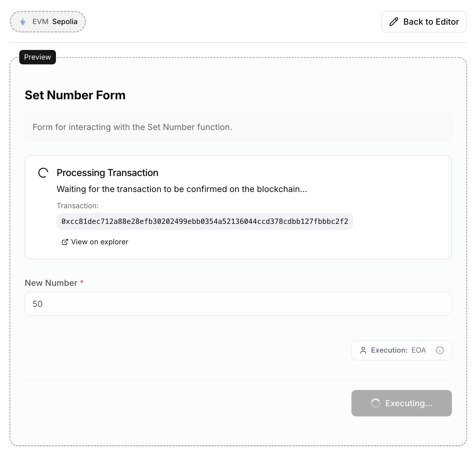Viewport: 476px width, 464px height.
Task: Click the spinner inside the Executing button
Action: point(375,403)
